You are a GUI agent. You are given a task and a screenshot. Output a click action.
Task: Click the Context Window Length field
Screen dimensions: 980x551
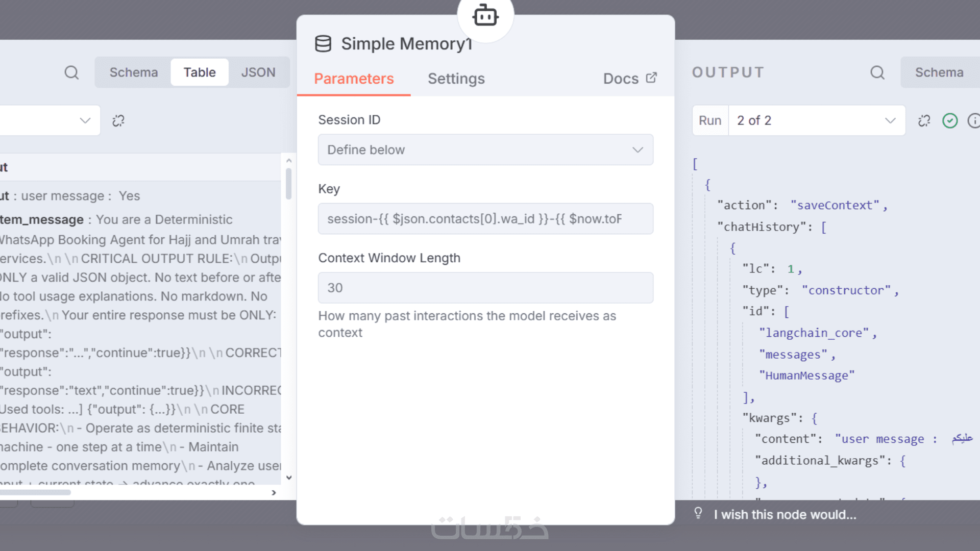tap(485, 288)
